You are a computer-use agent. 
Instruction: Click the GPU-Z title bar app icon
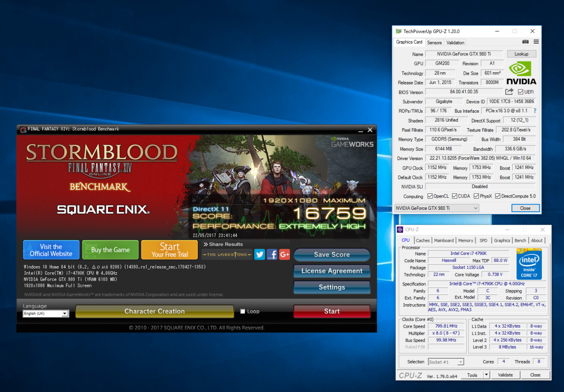[x=399, y=31]
